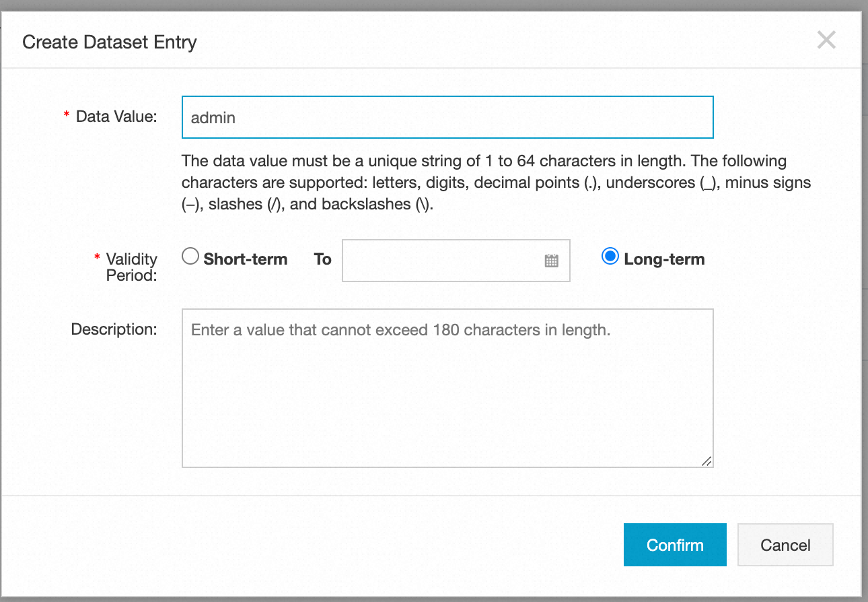
Task: Click the Data Value input field
Action: click(x=447, y=117)
